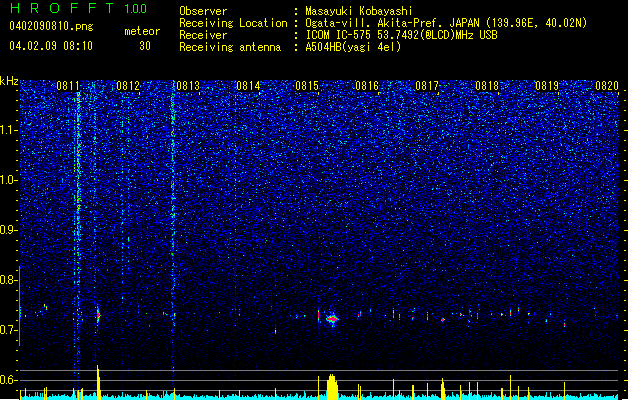Click the 0811 time marker
The width and height of the screenshot is (629, 400).
click(x=68, y=86)
